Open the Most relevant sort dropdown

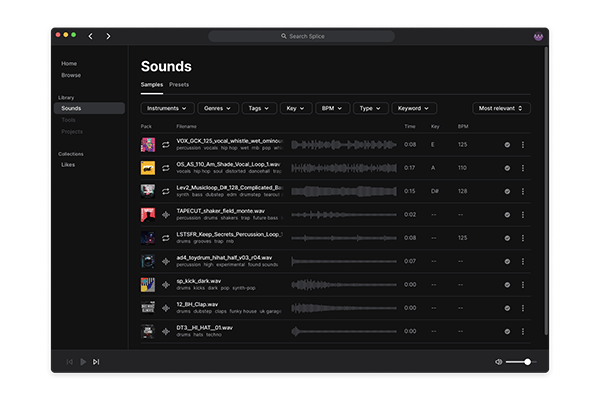coord(501,107)
